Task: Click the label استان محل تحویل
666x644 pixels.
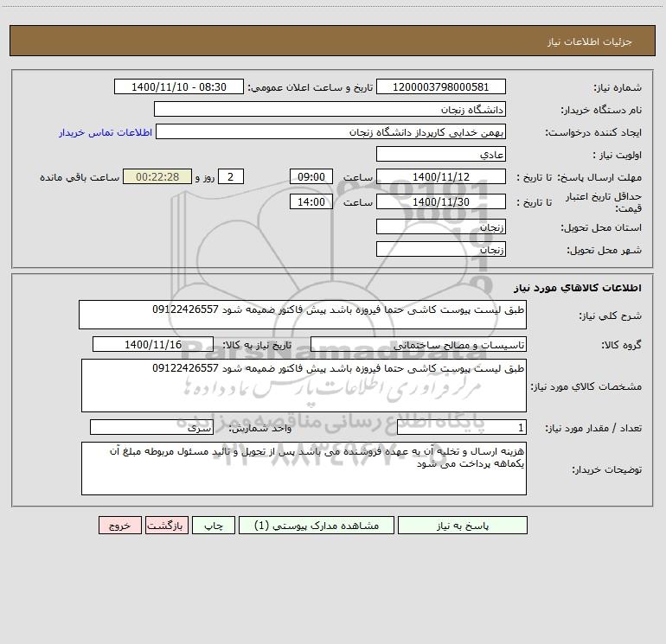Action: click(x=601, y=227)
